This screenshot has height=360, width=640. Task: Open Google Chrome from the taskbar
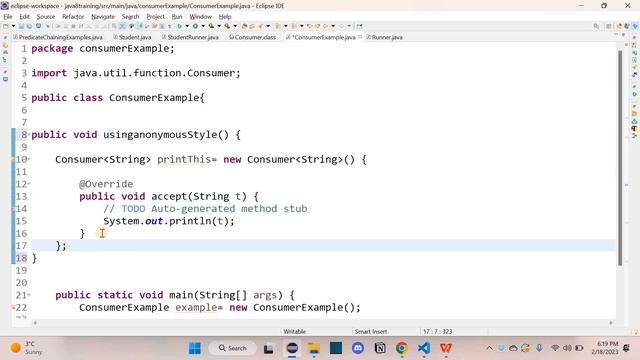[x=402, y=348]
